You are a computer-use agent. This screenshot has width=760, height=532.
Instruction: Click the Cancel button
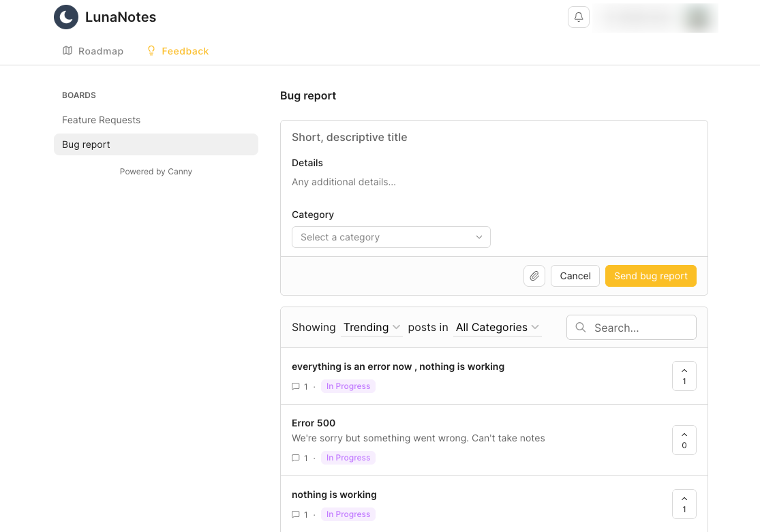coord(575,276)
